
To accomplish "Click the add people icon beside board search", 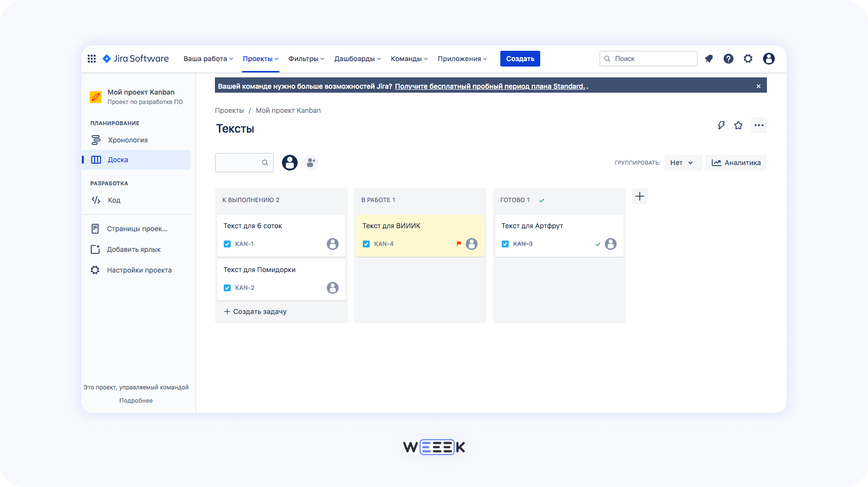I will (x=311, y=162).
